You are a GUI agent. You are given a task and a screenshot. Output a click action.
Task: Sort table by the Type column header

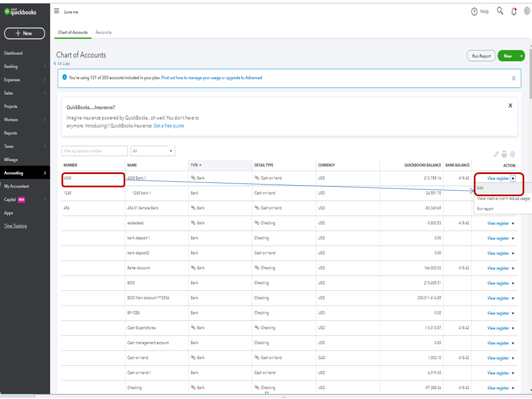196,165
